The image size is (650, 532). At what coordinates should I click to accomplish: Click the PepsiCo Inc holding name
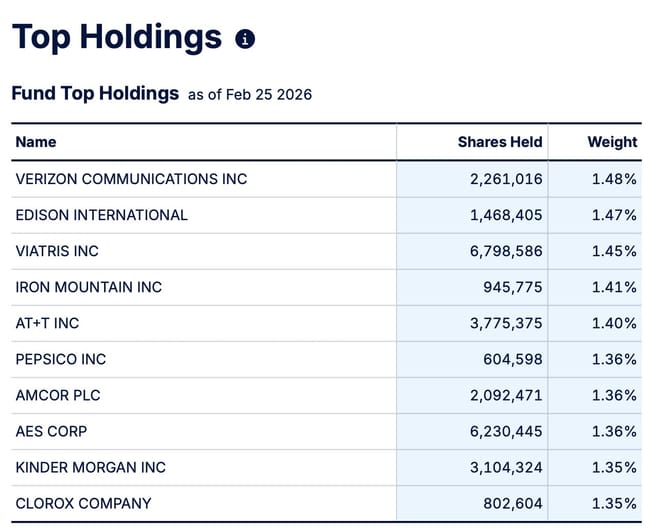(x=60, y=359)
